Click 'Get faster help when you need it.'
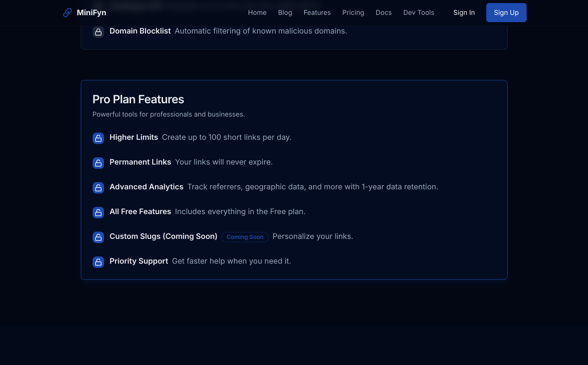This screenshot has height=365, width=588. [231, 261]
